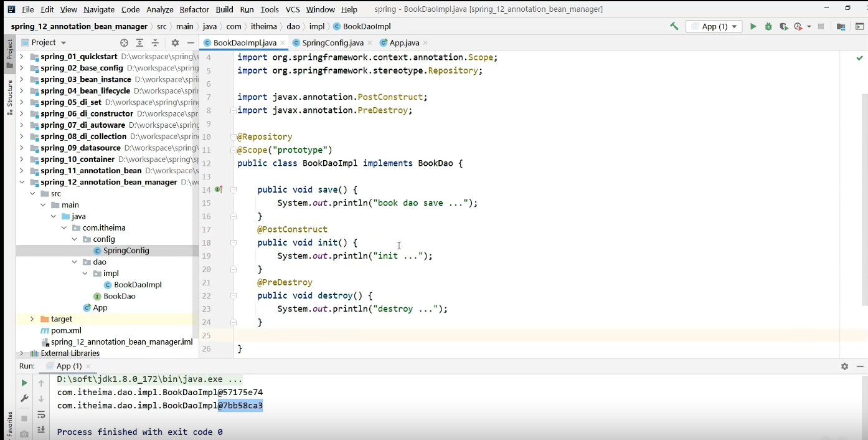The width and height of the screenshot is (868, 440).
Task: Fold the @Repository annotation at line 10
Action: click(234, 136)
